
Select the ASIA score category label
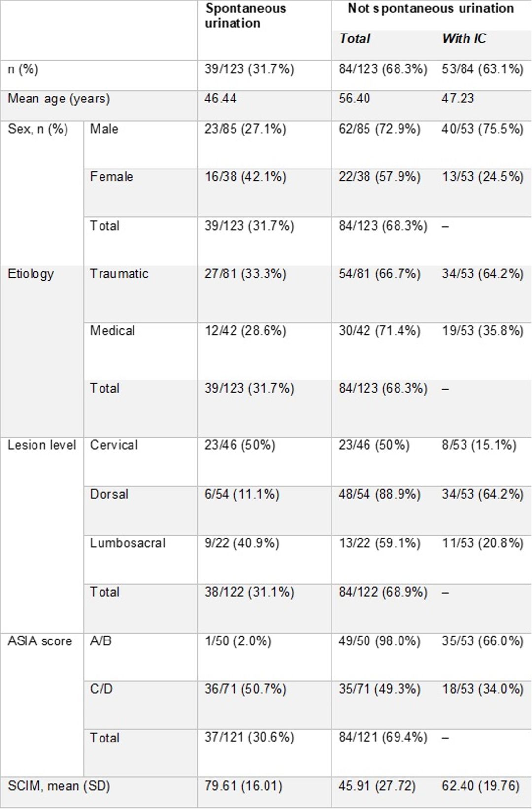39,641
